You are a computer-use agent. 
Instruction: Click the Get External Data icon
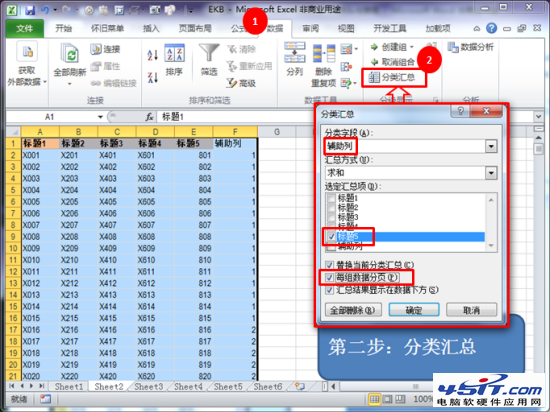27,53
